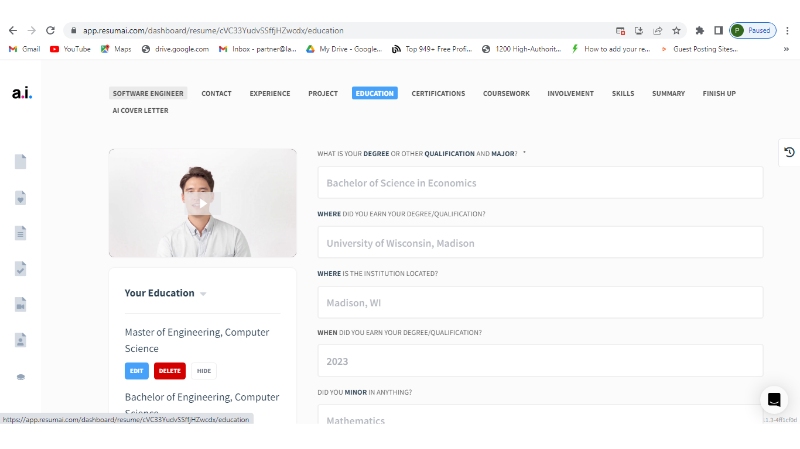Expand the Your Education dropdown arrow
800x449 pixels.
pos(203,294)
